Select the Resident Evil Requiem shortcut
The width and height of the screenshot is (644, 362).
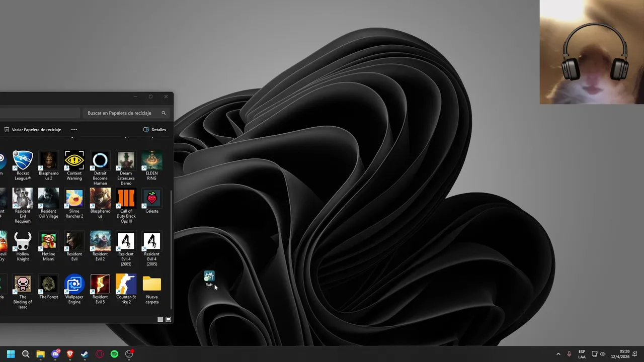[23, 206]
